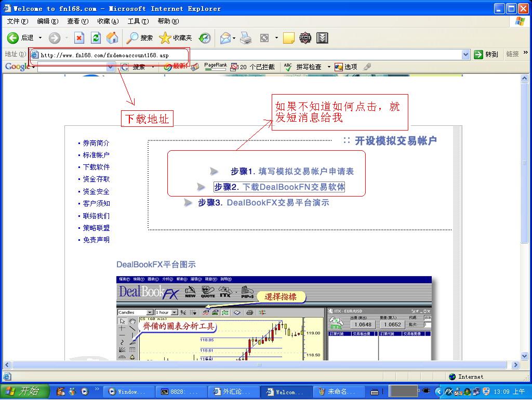The height and width of the screenshot is (402, 532).
Task: Open 步骤1 填写模拟交易帐户申请表 link
Action: point(292,172)
